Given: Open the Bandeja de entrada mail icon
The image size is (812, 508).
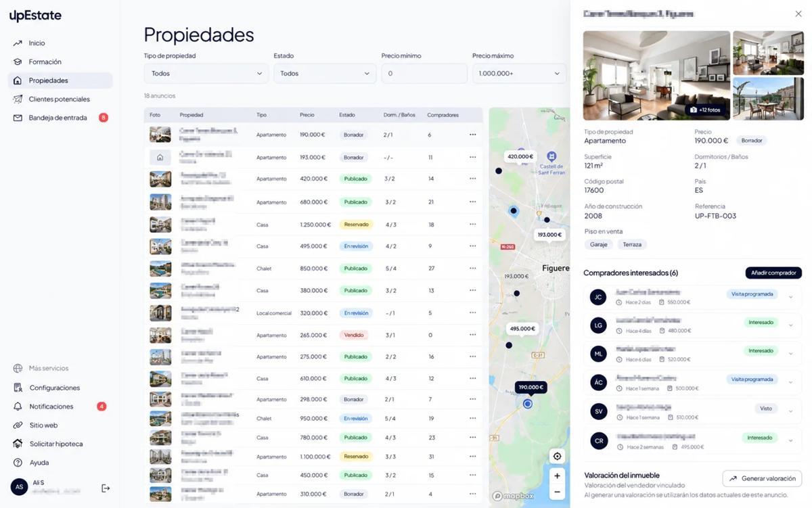Looking at the screenshot, I should (x=18, y=118).
